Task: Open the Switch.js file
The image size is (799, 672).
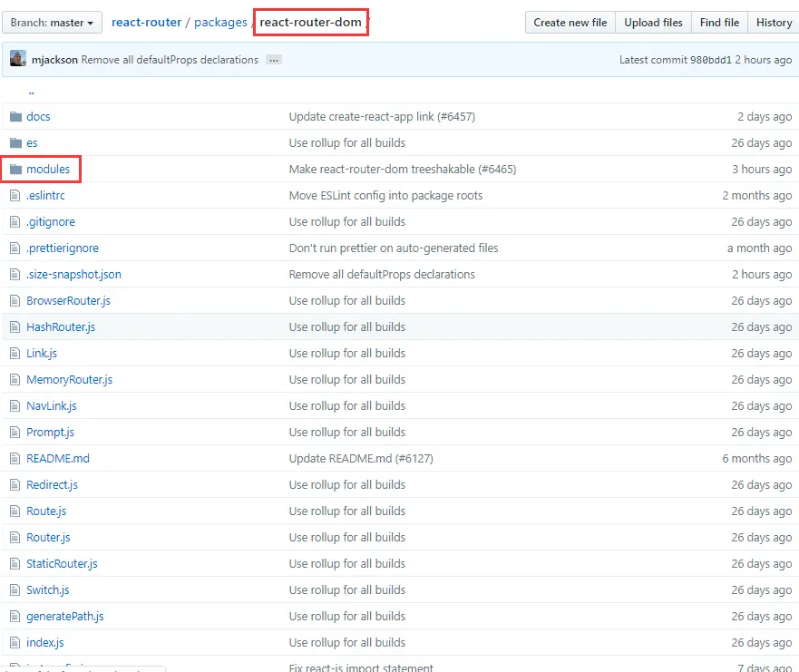Action: tap(48, 590)
